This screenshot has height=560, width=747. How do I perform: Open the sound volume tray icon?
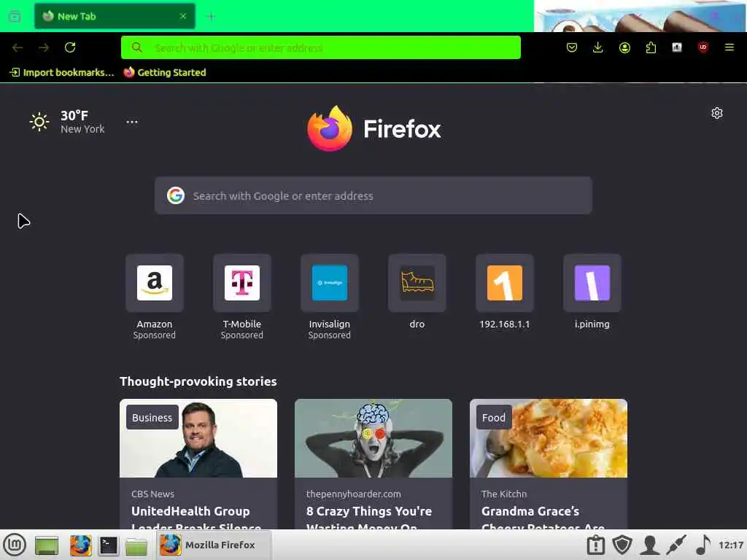tap(703, 545)
